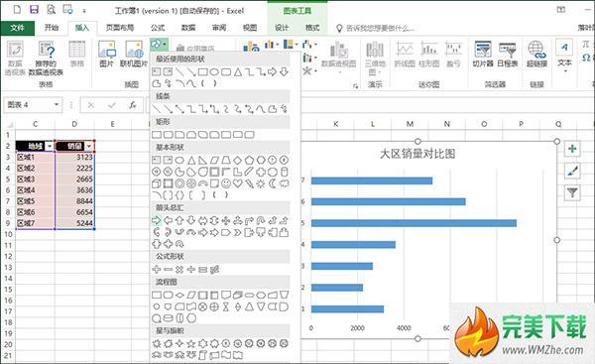Select the moon shape
Viewport: 595px width, 364px height.
(x=273, y=183)
